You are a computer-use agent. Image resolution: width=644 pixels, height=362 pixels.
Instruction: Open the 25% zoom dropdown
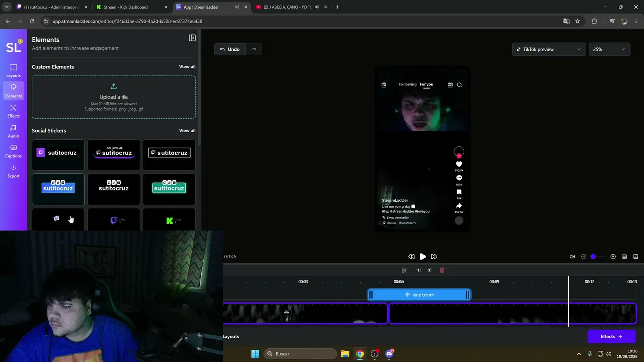click(x=609, y=49)
